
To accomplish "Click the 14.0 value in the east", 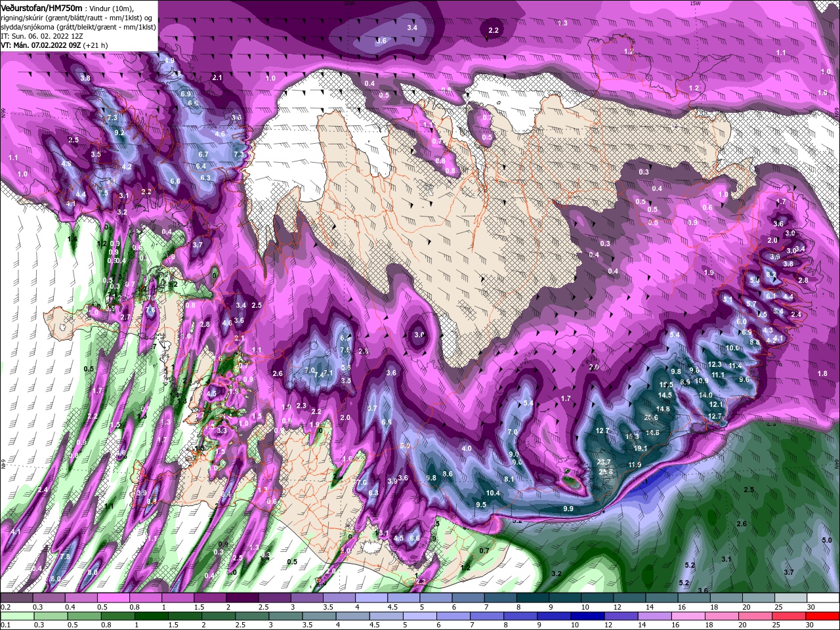I will coord(705,395).
